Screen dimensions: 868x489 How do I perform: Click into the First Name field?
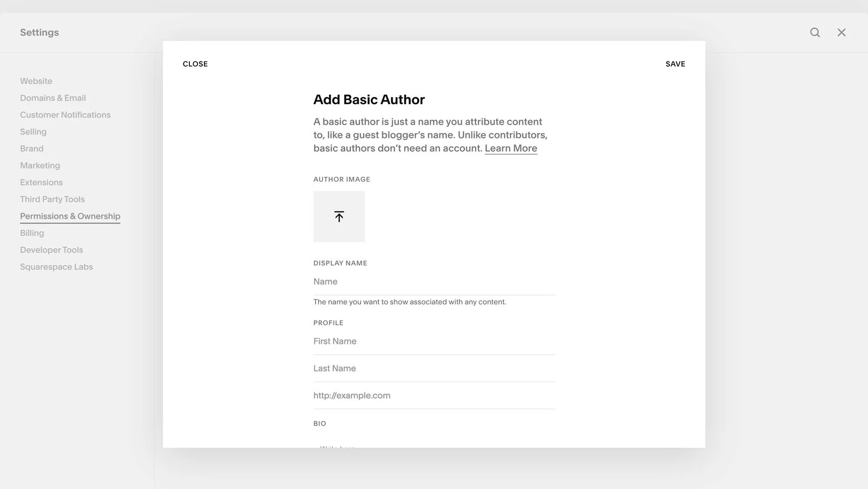(x=434, y=341)
